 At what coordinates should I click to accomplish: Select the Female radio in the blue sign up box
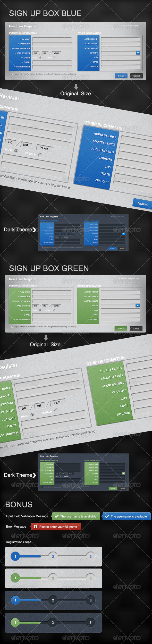pyautogui.click(x=55, y=58)
